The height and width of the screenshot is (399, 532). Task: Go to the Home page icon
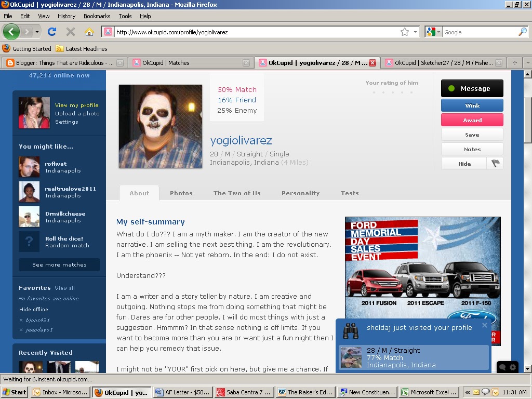tap(89, 32)
